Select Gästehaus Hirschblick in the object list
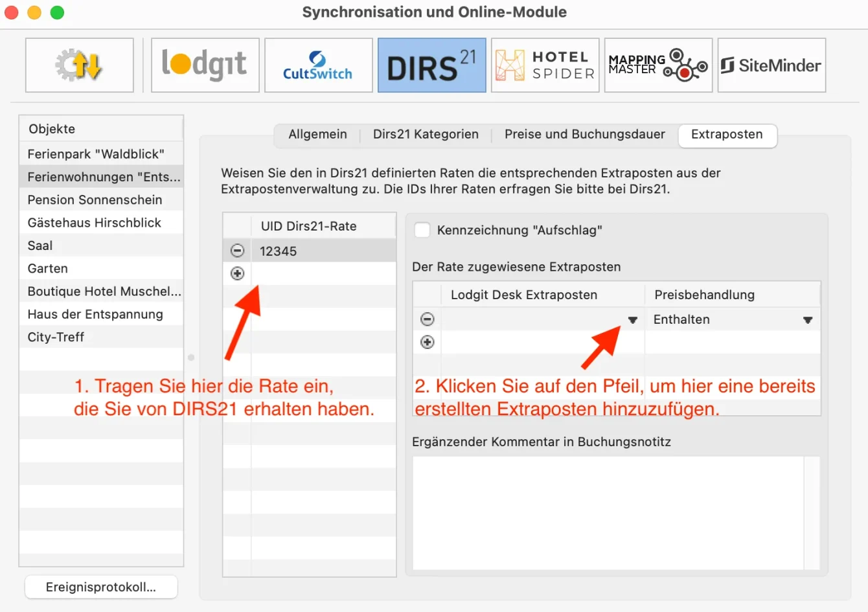Image resolution: width=868 pixels, height=612 pixels. click(x=101, y=223)
